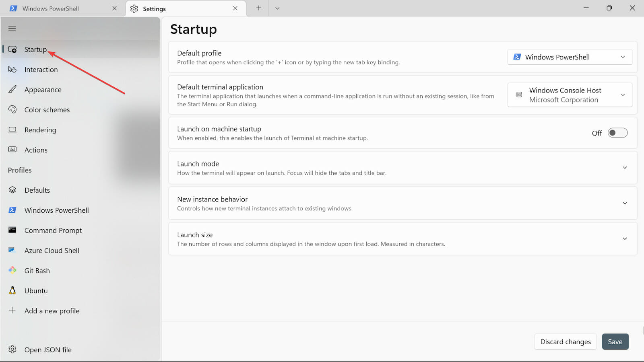Click the Startup page heading

tap(194, 29)
